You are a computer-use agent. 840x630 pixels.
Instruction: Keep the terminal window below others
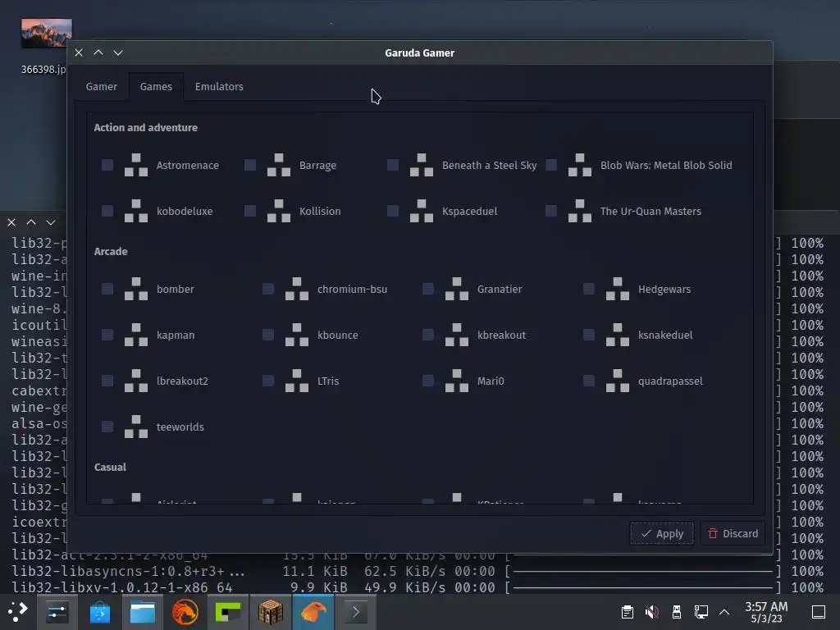(x=51, y=221)
